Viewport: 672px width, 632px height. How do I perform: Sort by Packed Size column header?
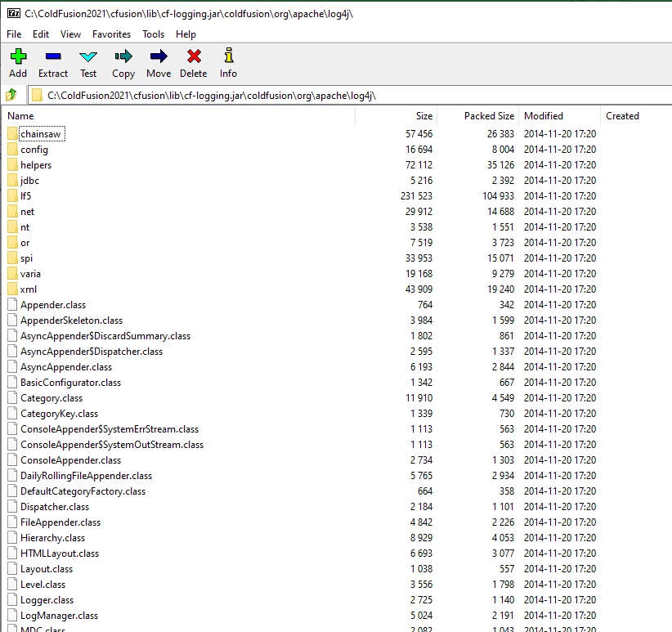click(477, 116)
